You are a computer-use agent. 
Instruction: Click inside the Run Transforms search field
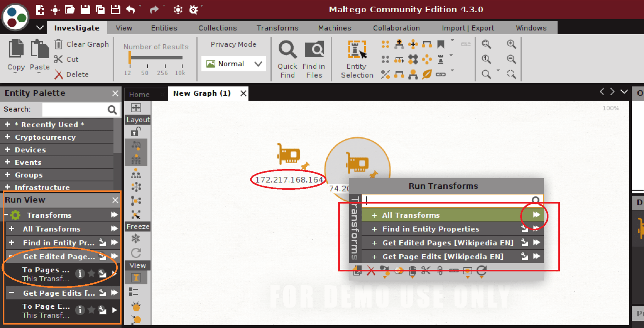[440, 200]
